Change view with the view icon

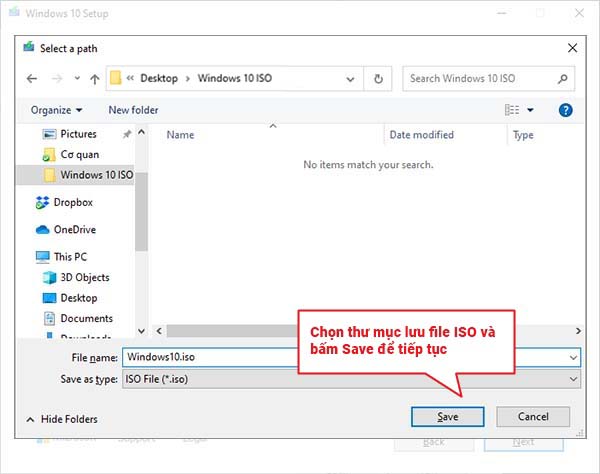pyautogui.click(x=512, y=110)
